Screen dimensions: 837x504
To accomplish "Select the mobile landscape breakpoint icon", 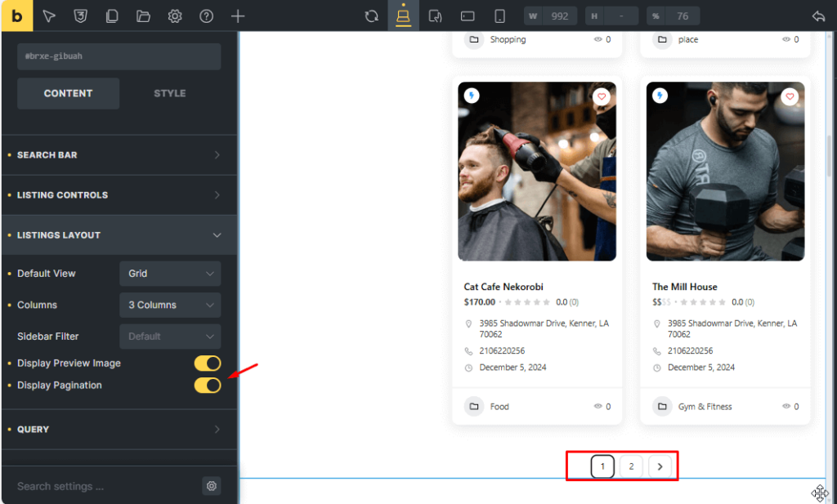I will [x=468, y=16].
